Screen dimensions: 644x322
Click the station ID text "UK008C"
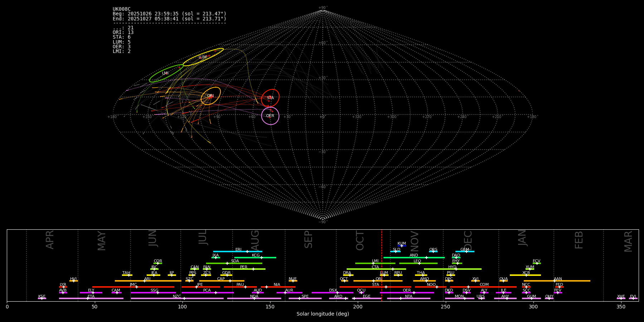(x=122, y=9)
